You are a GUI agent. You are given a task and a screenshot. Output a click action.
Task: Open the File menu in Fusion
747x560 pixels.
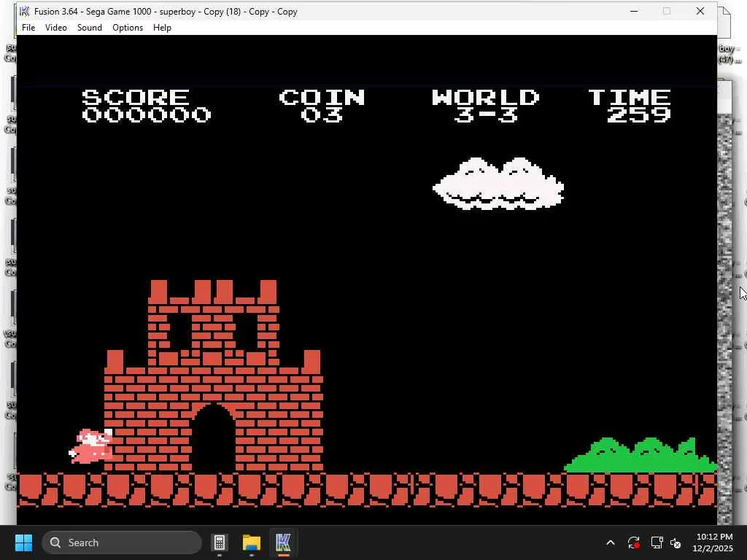tap(28, 28)
